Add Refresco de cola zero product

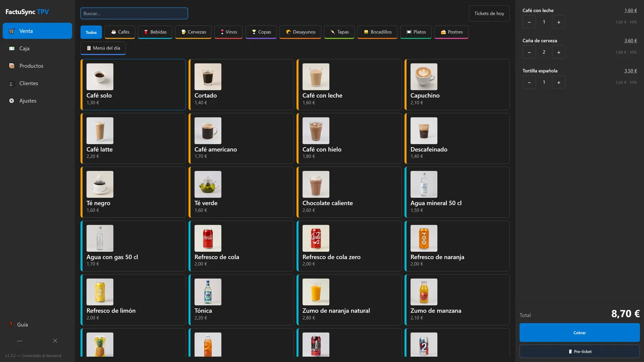tap(349, 246)
